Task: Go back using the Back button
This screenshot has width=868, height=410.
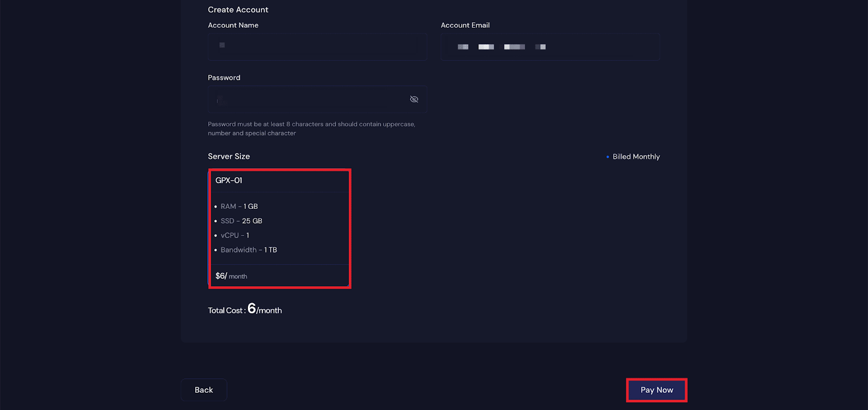Action: tap(204, 390)
